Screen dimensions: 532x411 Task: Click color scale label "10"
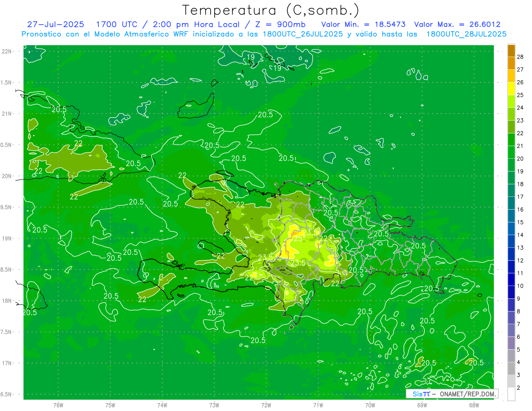pos(520,286)
